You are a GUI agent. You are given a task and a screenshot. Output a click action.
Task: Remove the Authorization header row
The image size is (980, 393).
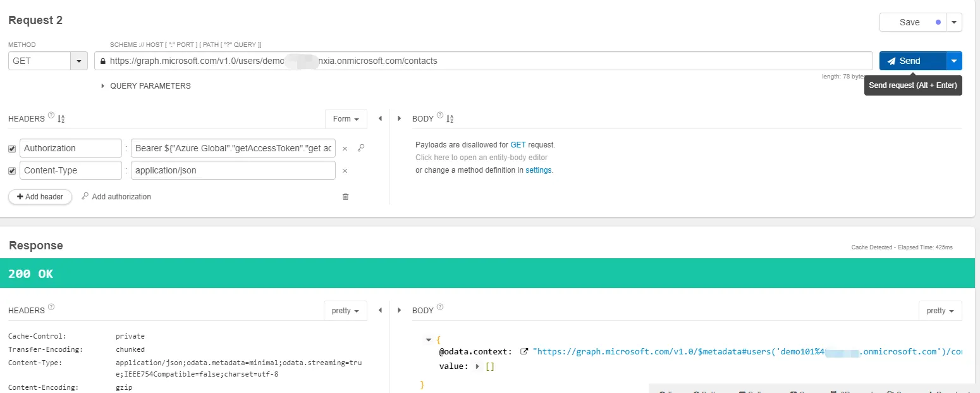click(345, 149)
